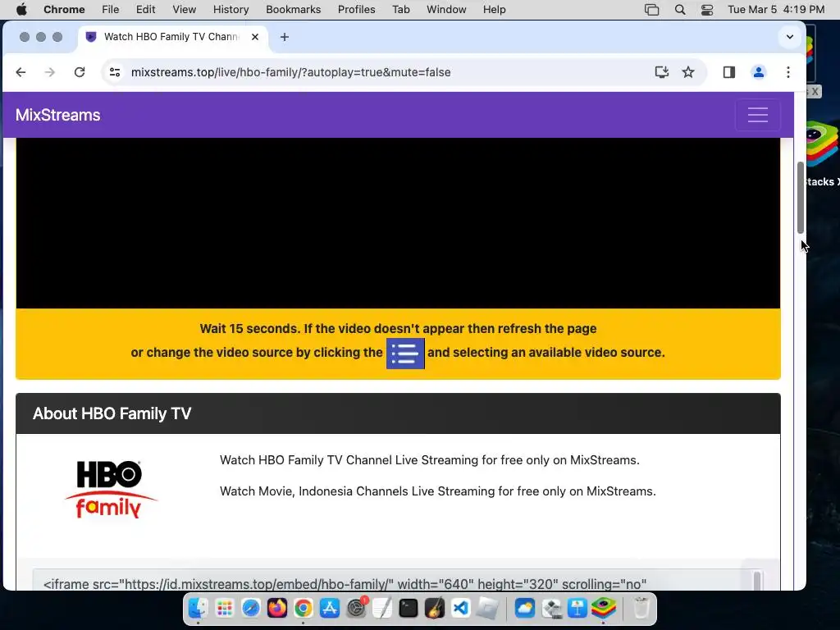Click the date and time in the menu bar

776,10
